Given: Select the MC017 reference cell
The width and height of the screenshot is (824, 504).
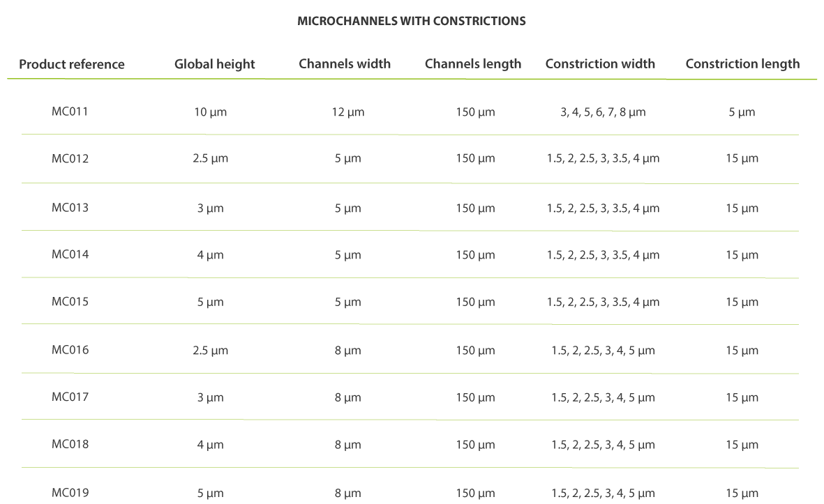Looking at the screenshot, I should point(70,397).
